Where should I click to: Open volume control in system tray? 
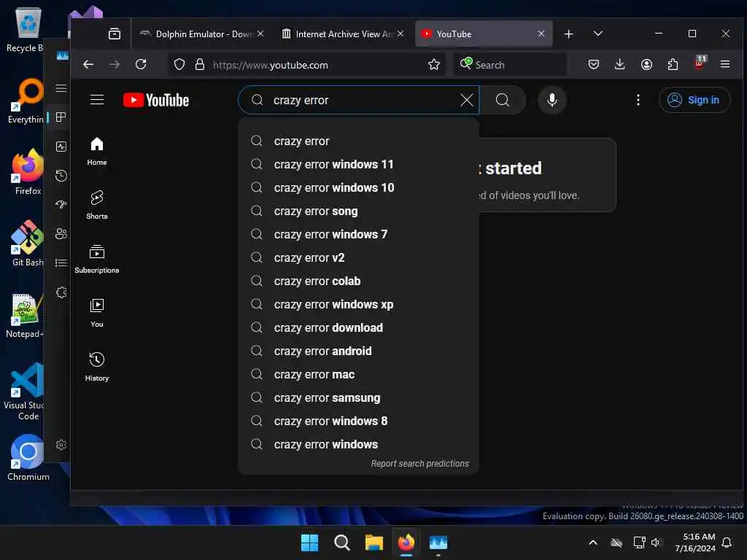[656, 542]
